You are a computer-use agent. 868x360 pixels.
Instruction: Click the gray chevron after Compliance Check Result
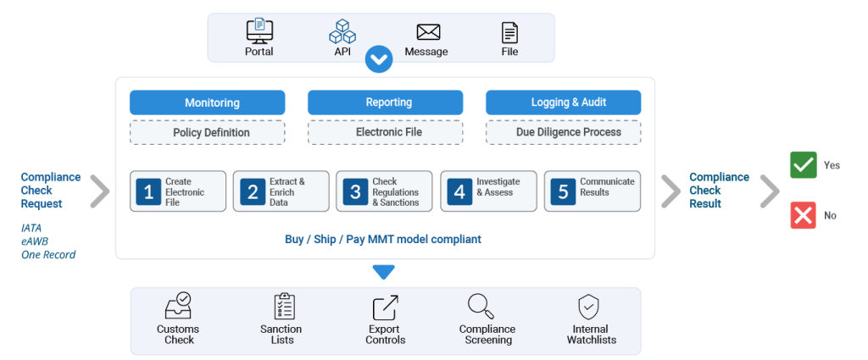770,191
